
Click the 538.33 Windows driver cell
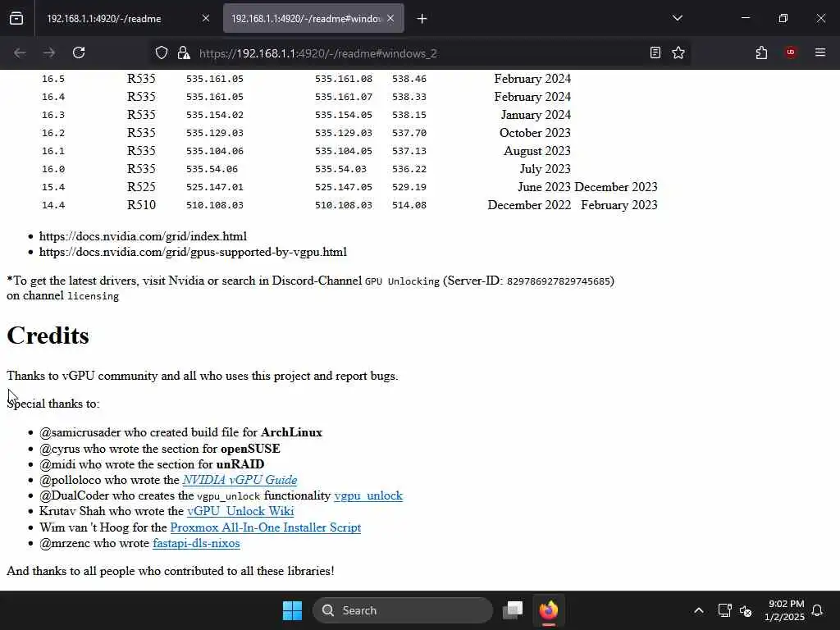coord(409,97)
